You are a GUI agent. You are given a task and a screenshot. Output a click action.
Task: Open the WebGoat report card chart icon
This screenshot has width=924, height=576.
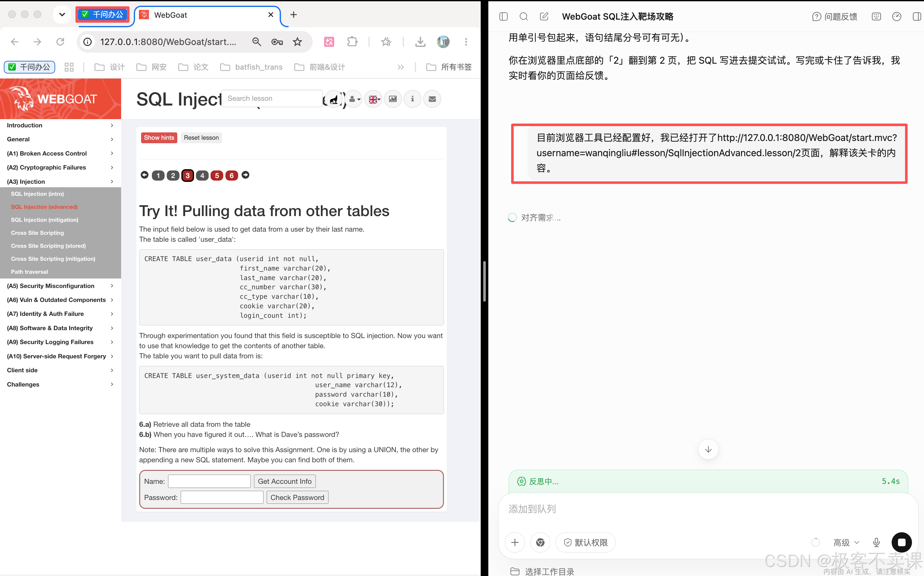click(393, 99)
